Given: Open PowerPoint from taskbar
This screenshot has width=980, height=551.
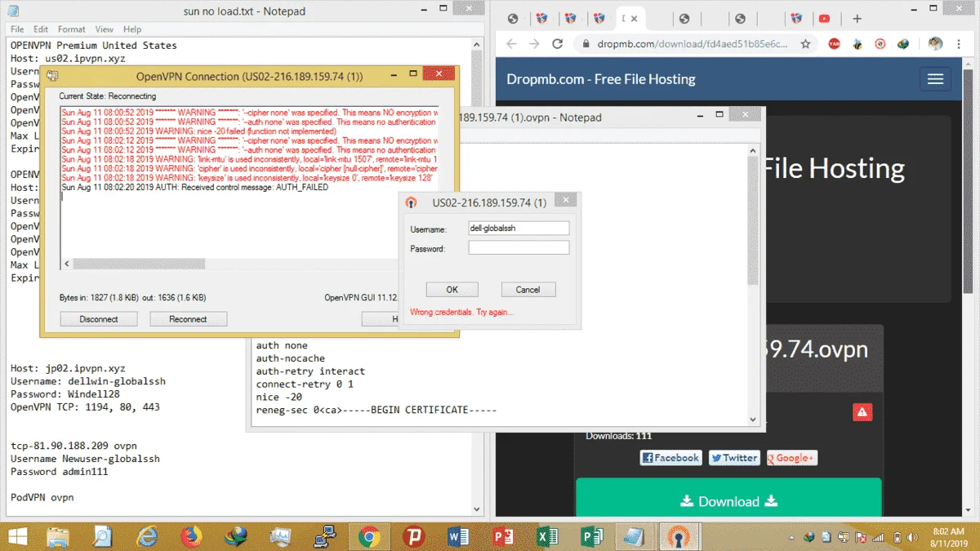Looking at the screenshot, I should pyautogui.click(x=502, y=536).
